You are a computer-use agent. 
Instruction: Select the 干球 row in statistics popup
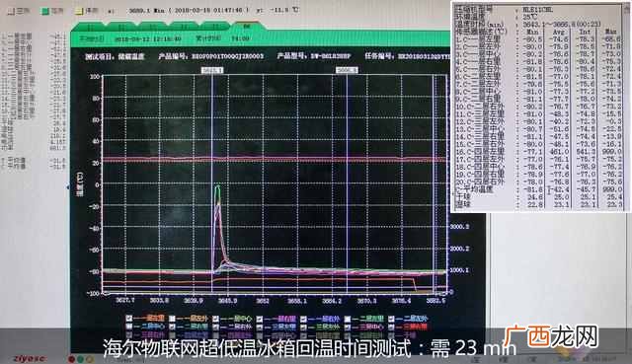tap(538, 196)
